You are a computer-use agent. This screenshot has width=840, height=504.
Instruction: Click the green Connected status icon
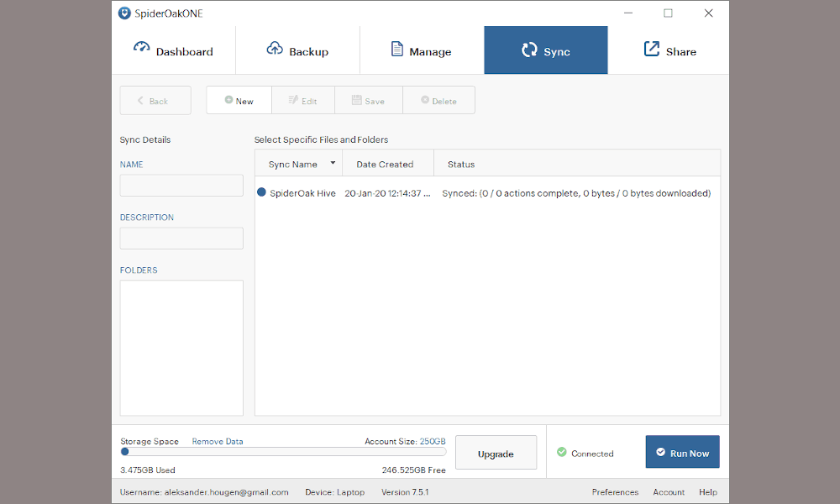pyautogui.click(x=561, y=452)
